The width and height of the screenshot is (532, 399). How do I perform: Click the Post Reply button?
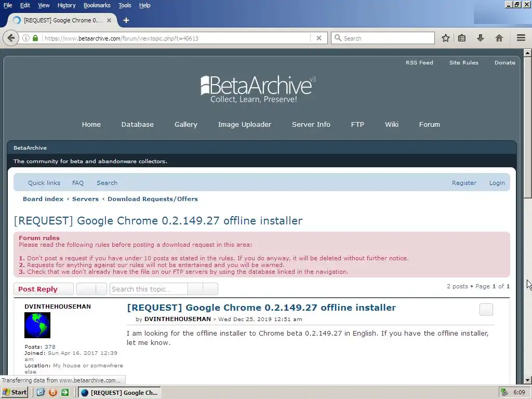coord(44,289)
